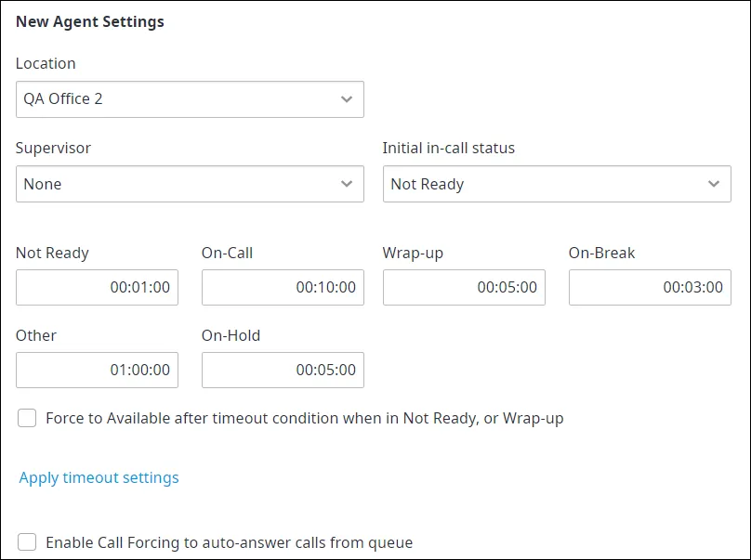This screenshot has height=560, width=751.
Task: Click the New Agent Settings heading
Action: [x=90, y=21]
